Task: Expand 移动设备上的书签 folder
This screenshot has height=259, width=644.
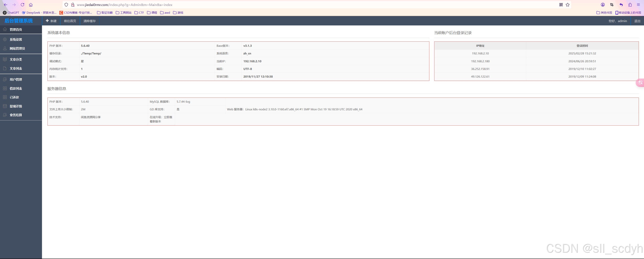Action: [x=628, y=13]
